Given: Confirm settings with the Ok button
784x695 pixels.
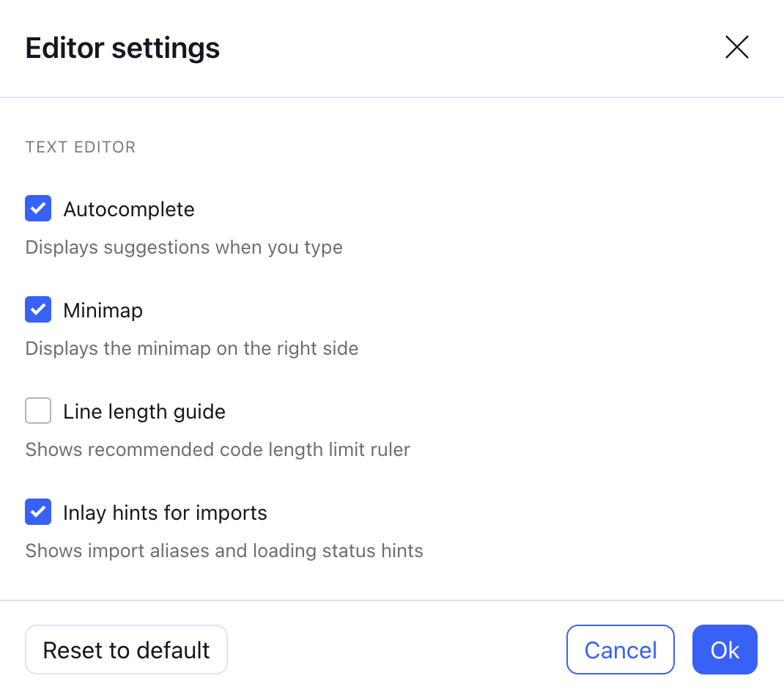Looking at the screenshot, I should pyautogui.click(x=725, y=650).
